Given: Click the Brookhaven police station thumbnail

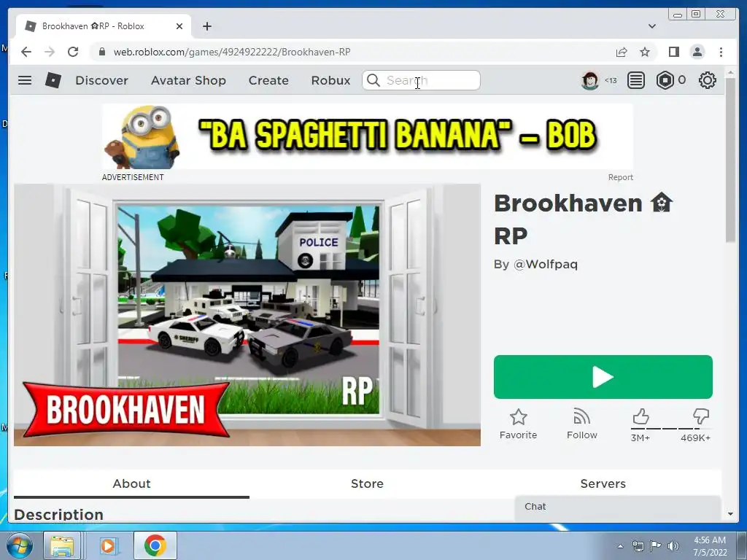Looking at the screenshot, I should tap(247, 315).
